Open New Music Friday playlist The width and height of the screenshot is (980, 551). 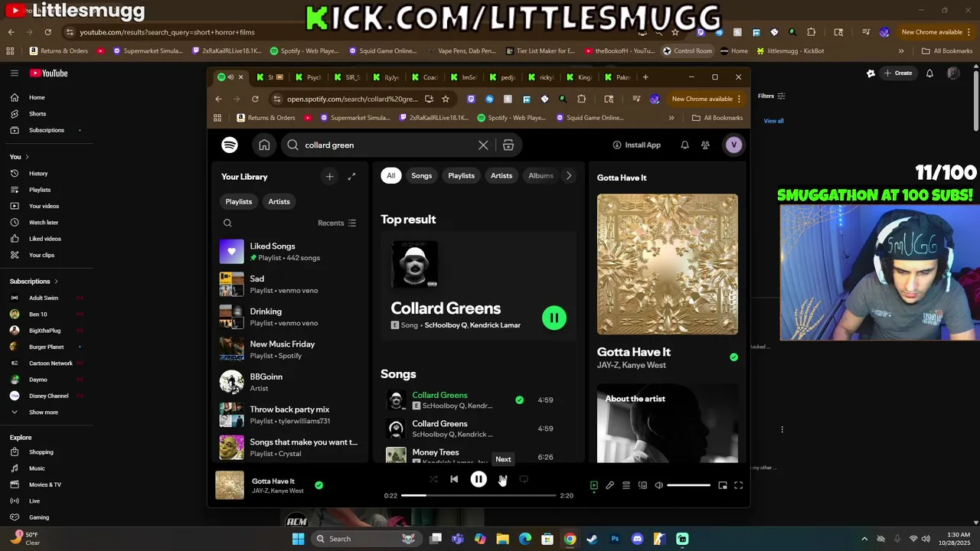tap(289, 349)
